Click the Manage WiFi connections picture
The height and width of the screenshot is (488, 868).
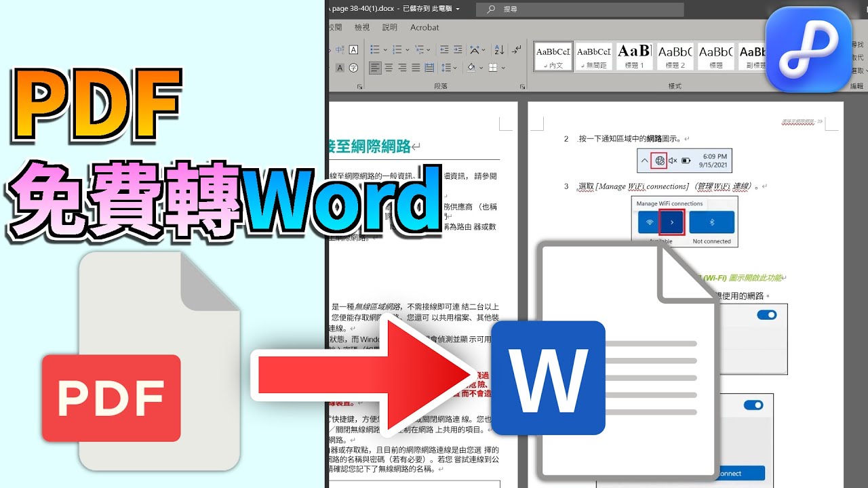[x=684, y=222]
